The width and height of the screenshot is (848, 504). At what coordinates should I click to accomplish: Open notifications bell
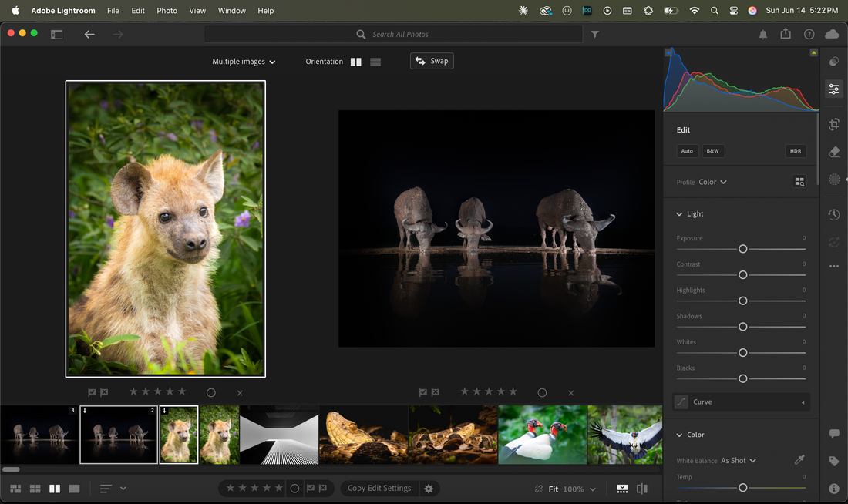pos(763,35)
